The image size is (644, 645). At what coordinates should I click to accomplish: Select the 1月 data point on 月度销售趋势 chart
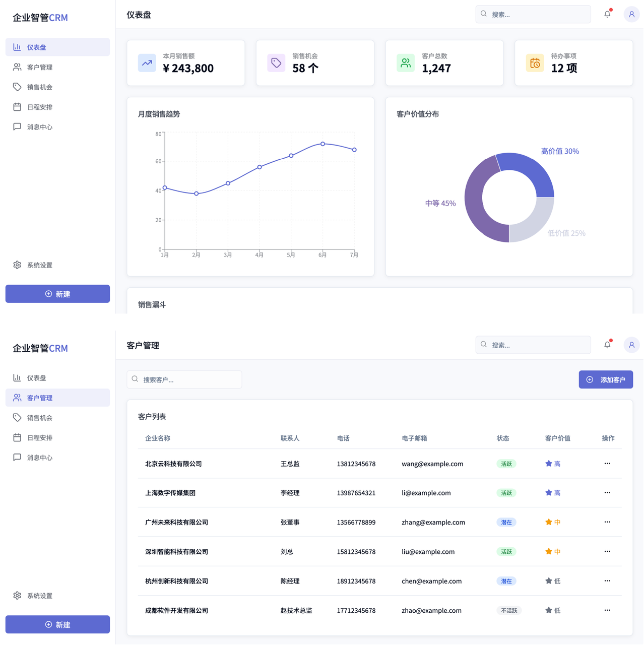[x=165, y=188]
